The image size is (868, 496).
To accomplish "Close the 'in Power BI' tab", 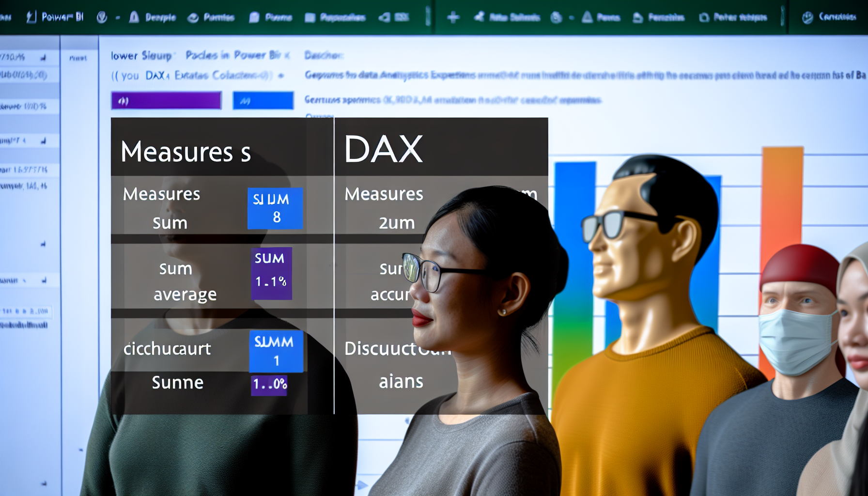I will click(287, 55).
